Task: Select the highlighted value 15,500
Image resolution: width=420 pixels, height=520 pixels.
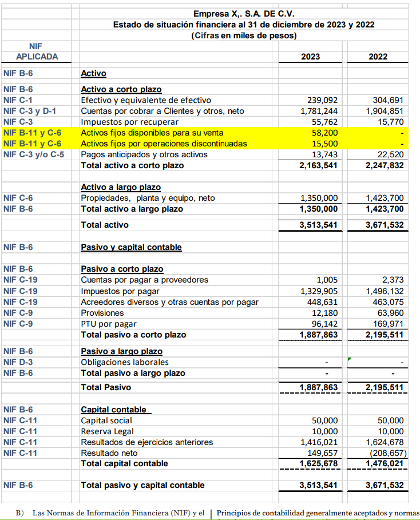Action: pyautogui.click(x=324, y=144)
